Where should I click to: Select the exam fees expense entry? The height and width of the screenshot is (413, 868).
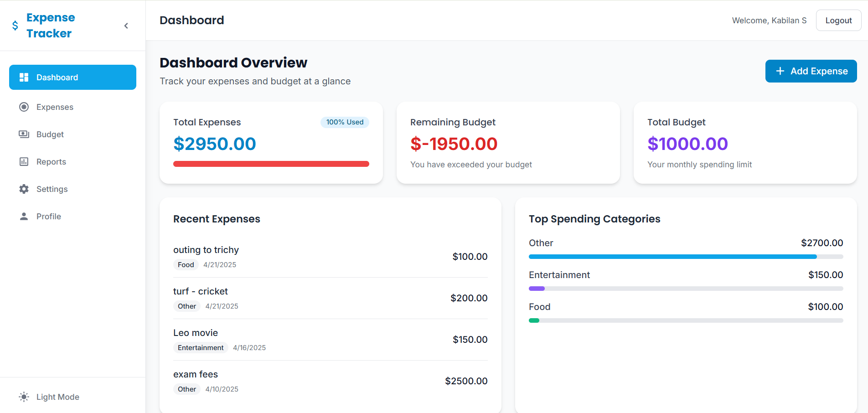click(x=330, y=381)
